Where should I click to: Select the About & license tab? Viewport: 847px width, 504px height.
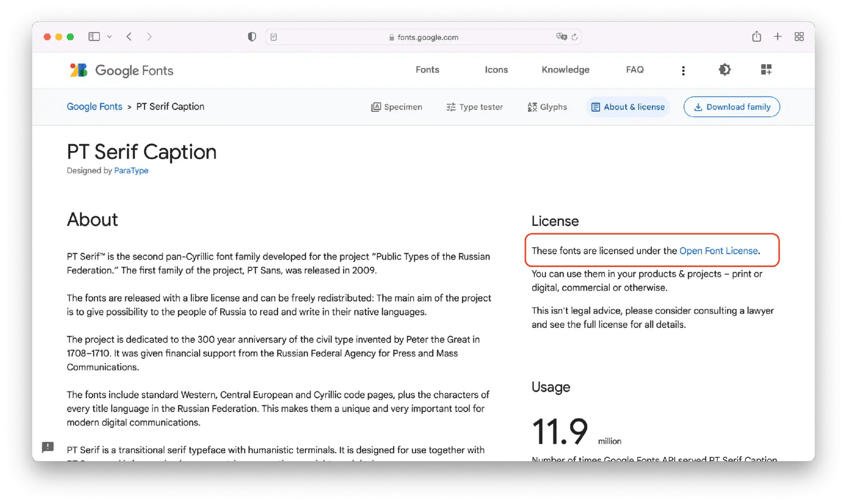click(628, 107)
